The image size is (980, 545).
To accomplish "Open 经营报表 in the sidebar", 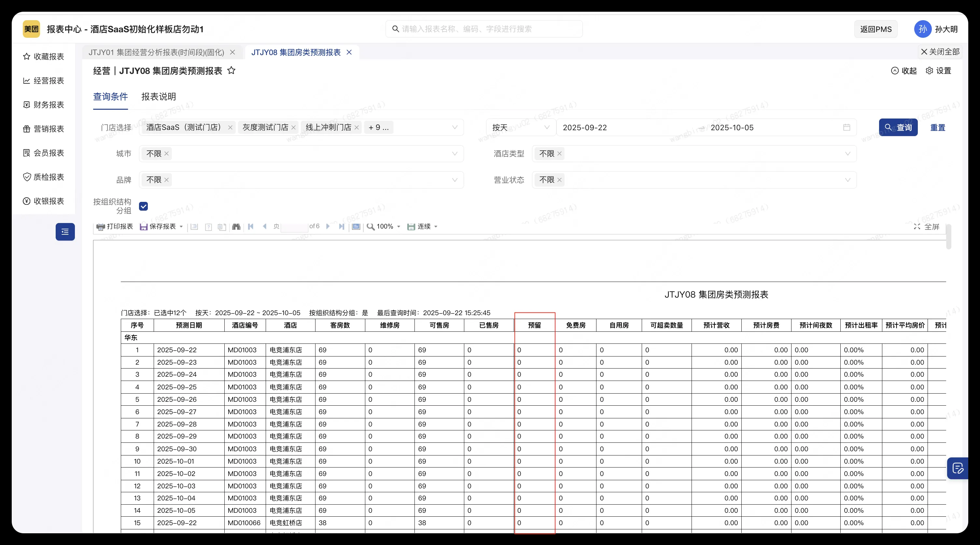I will coord(43,81).
